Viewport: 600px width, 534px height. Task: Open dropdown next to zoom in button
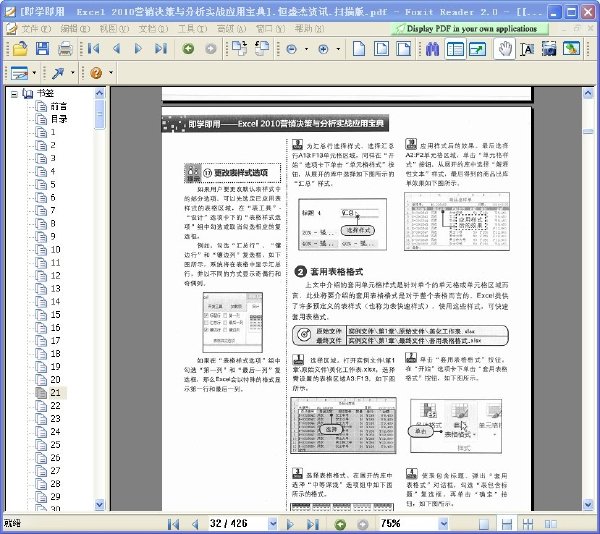[338, 49]
